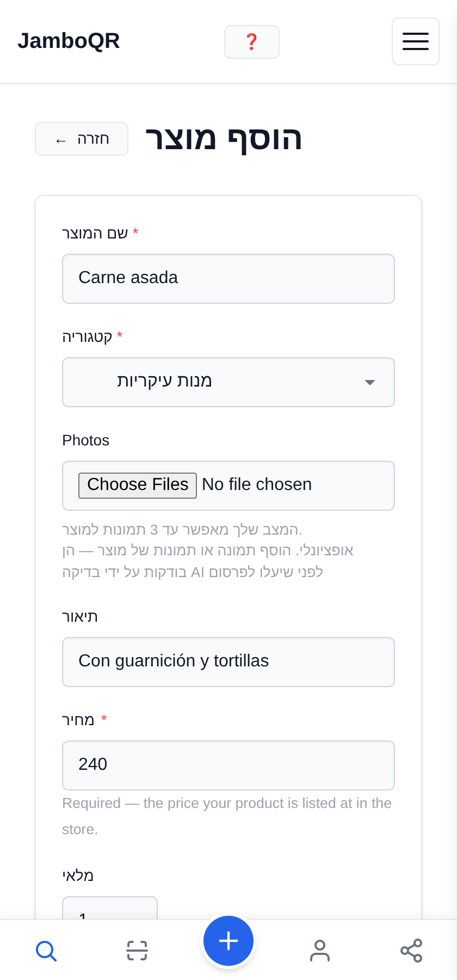This screenshot has height=980, width=457.
Task: Click the הוסף מוצר page heading
Action: pyautogui.click(x=224, y=138)
